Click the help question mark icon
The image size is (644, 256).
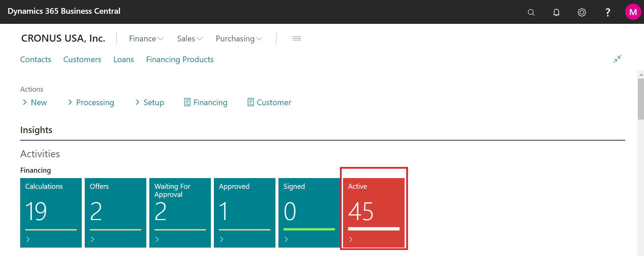click(x=607, y=12)
